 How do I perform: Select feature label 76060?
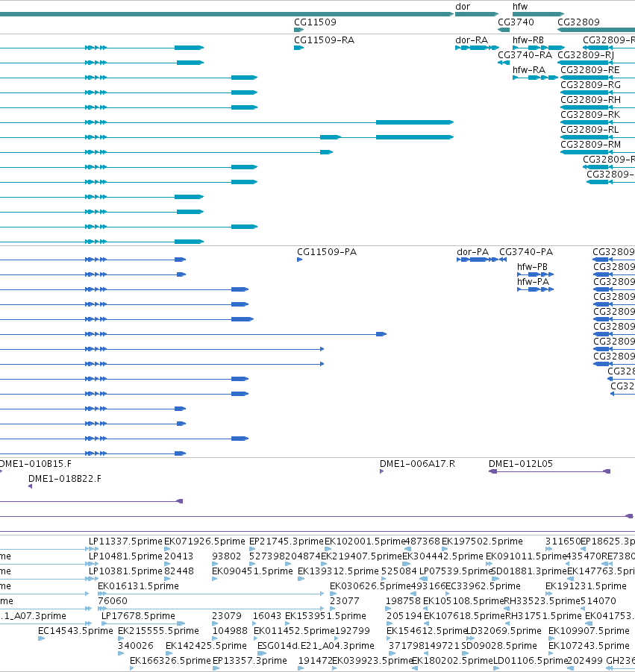113,601
